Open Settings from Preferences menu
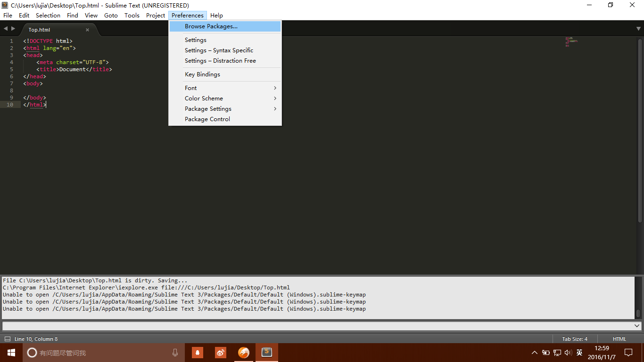Image resolution: width=644 pixels, height=362 pixels. point(225,40)
